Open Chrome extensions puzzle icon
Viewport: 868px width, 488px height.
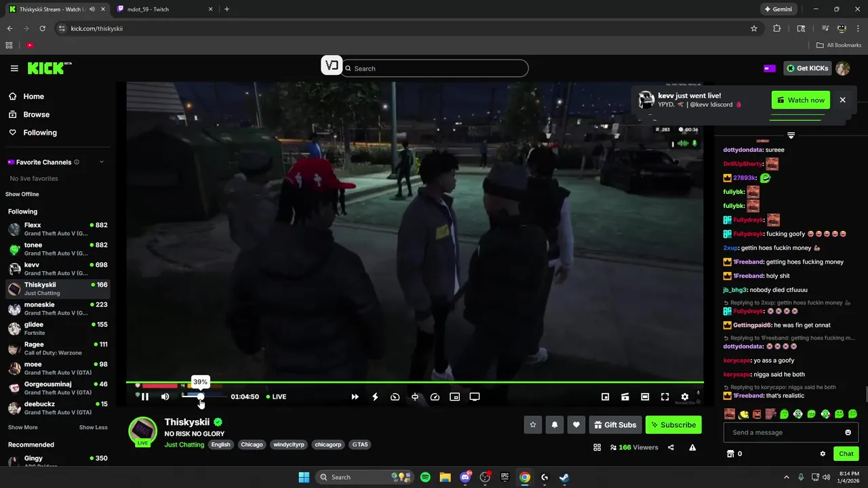(777, 28)
